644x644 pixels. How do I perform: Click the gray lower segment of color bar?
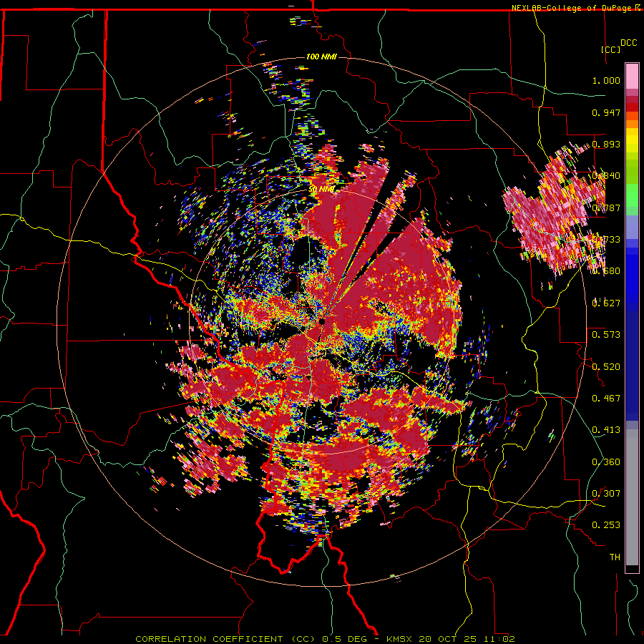632,497
